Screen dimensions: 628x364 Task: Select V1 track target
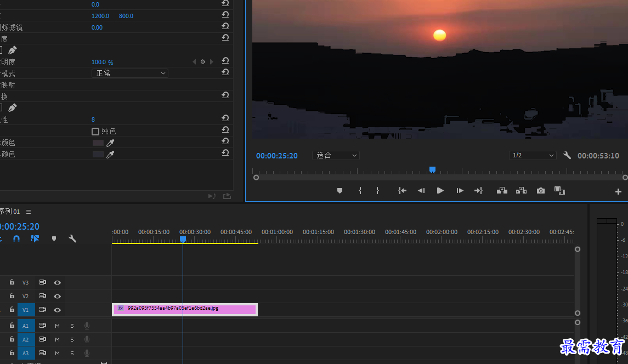pyautogui.click(x=26, y=310)
